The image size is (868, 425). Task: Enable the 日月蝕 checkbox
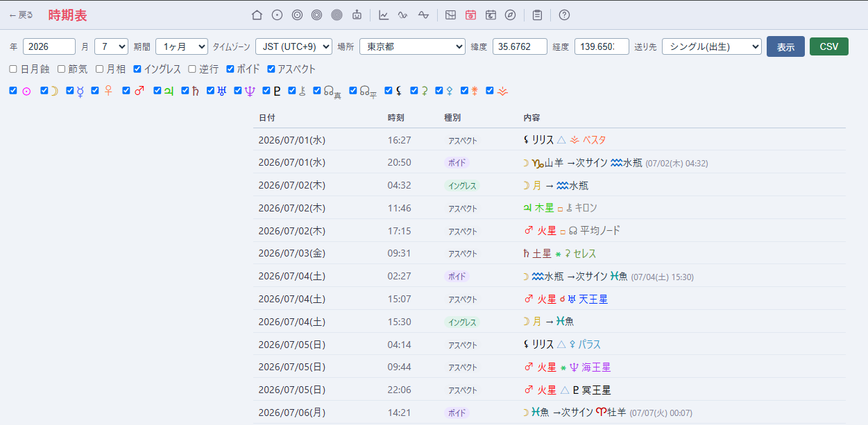tap(13, 69)
